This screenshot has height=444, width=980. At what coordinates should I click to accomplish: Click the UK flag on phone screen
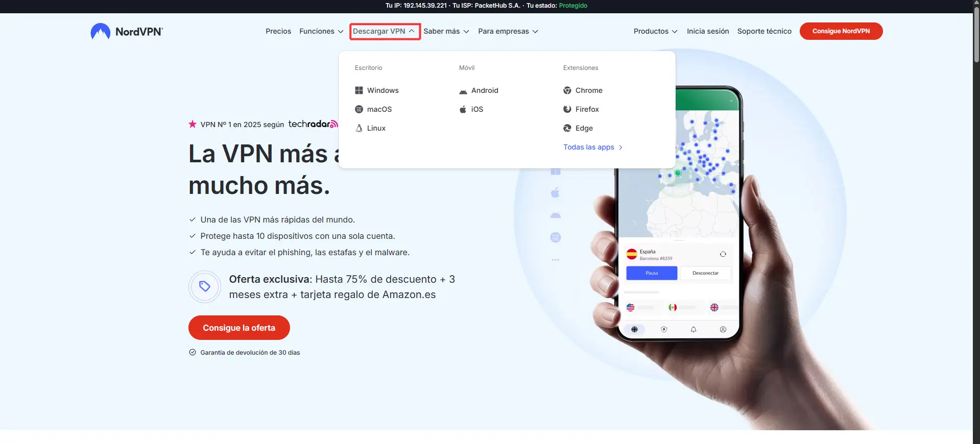[x=714, y=307]
